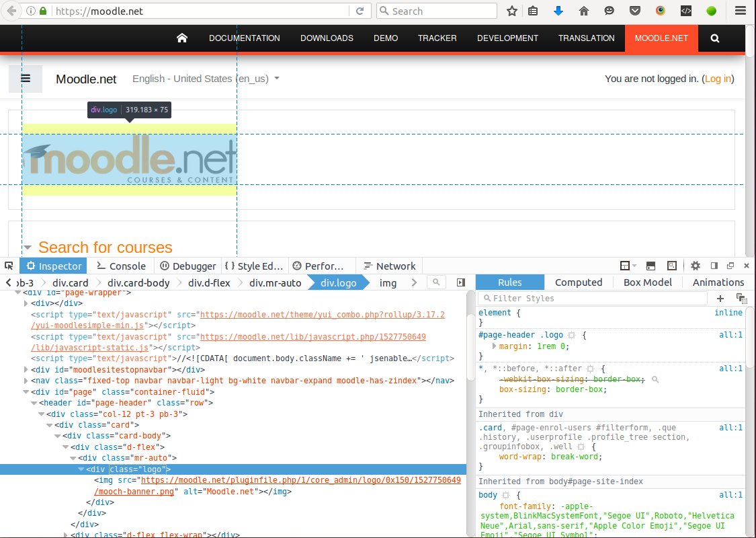
Task: Toggle pseudo-class panel icon in Rules
Action: pyautogui.click(x=741, y=298)
